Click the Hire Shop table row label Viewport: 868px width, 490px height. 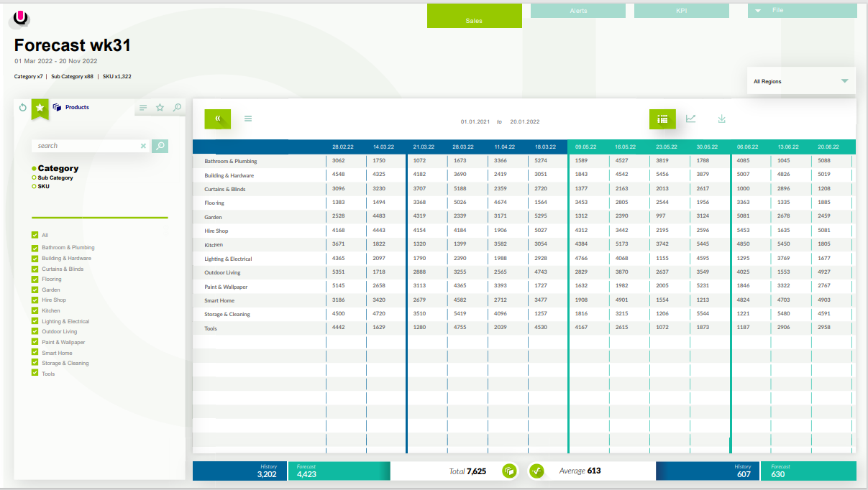[216, 231]
